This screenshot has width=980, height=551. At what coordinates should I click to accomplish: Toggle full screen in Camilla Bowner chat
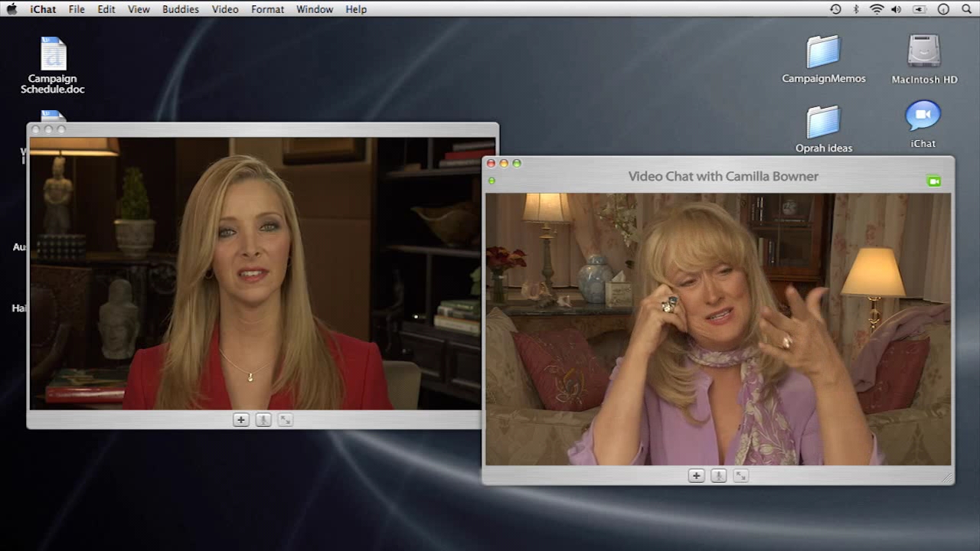pos(740,475)
